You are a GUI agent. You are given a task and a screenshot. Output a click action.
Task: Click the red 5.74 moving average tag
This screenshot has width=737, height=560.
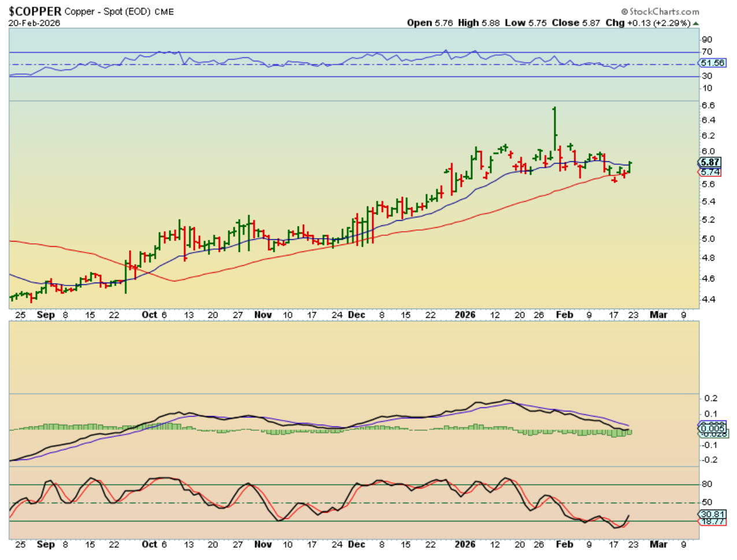[710, 172]
